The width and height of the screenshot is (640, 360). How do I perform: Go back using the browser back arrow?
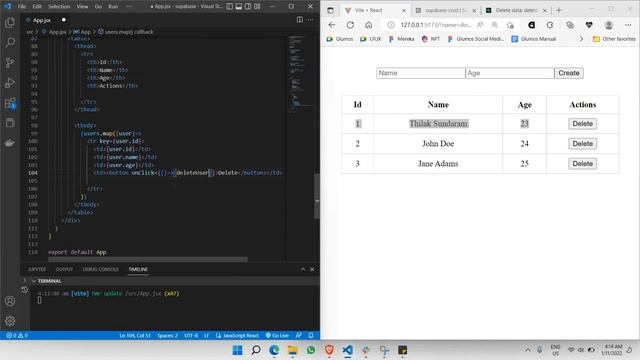(332, 25)
